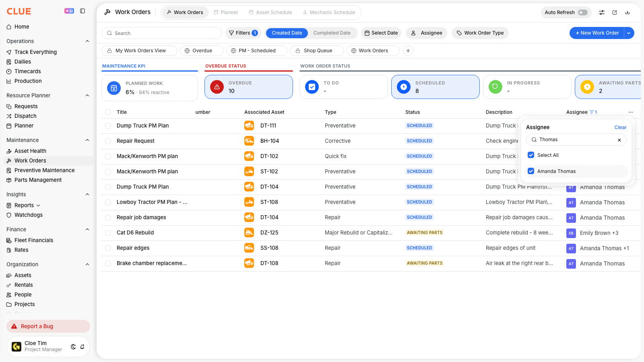The image size is (644, 362).
Task: Open the table column options menu
Action: point(631,112)
